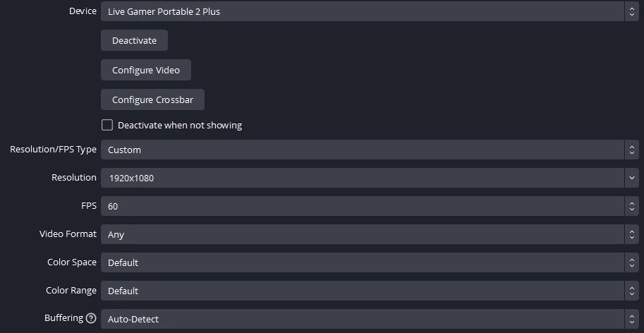Click the Configure Video button
The image size is (644, 333).
click(x=146, y=70)
